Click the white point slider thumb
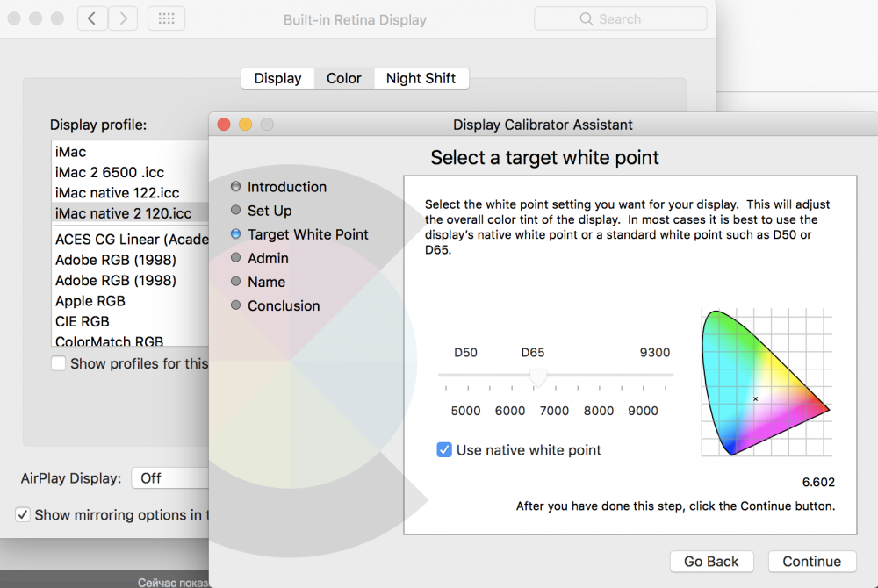 538,377
